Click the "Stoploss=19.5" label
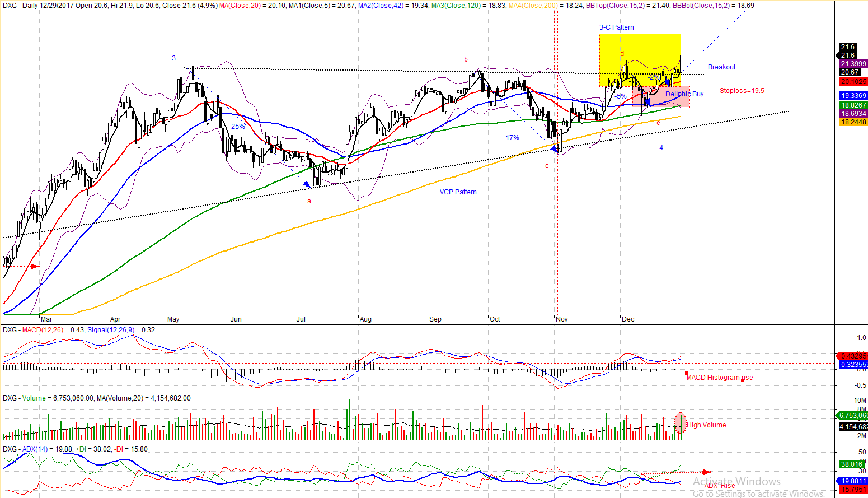 point(742,91)
